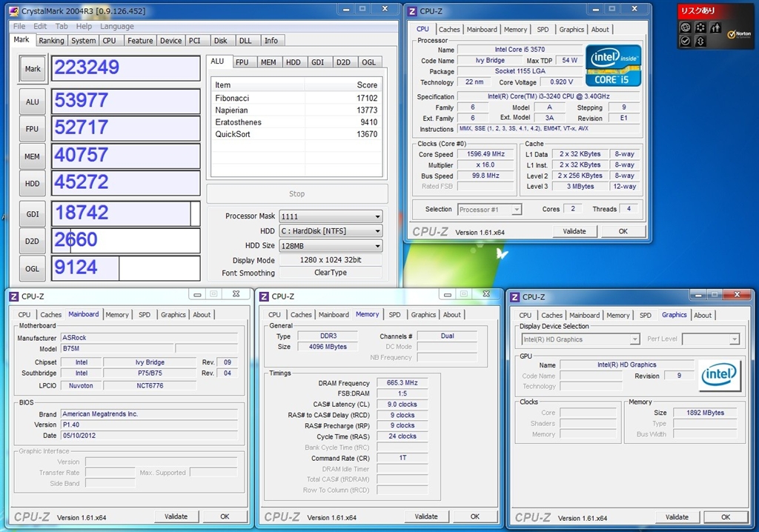The height and width of the screenshot is (532, 759).
Task: Click the title icon of CPU-Z Graphics window
Action: tap(515, 296)
